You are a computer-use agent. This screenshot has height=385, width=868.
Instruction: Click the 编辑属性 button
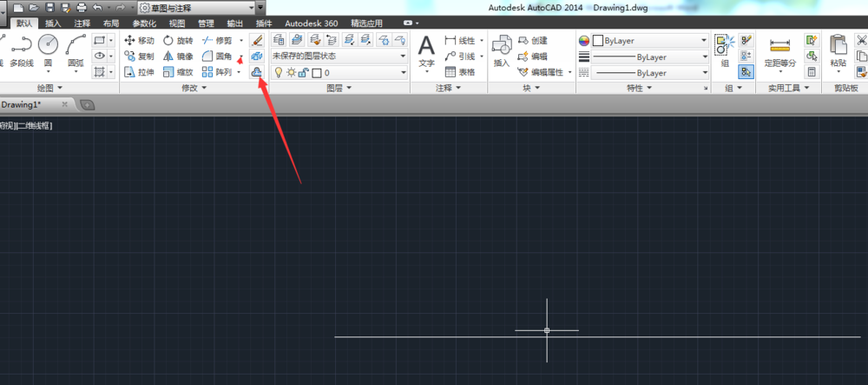coord(545,73)
